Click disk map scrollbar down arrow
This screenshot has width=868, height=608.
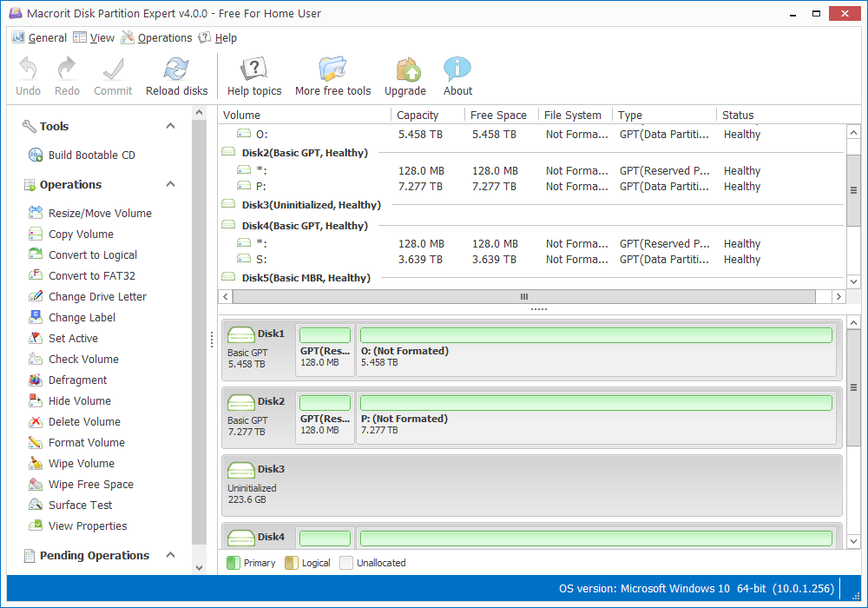click(x=853, y=541)
